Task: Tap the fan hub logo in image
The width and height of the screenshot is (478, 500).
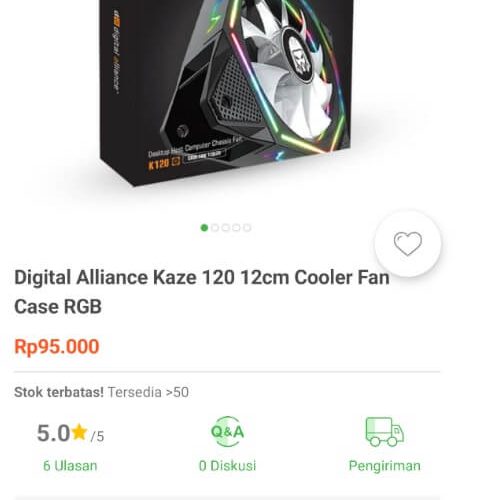Action: click(300, 54)
